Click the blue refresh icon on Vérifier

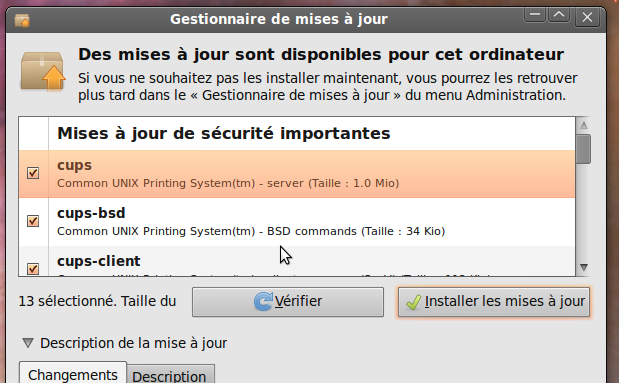pyautogui.click(x=263, y=302)
